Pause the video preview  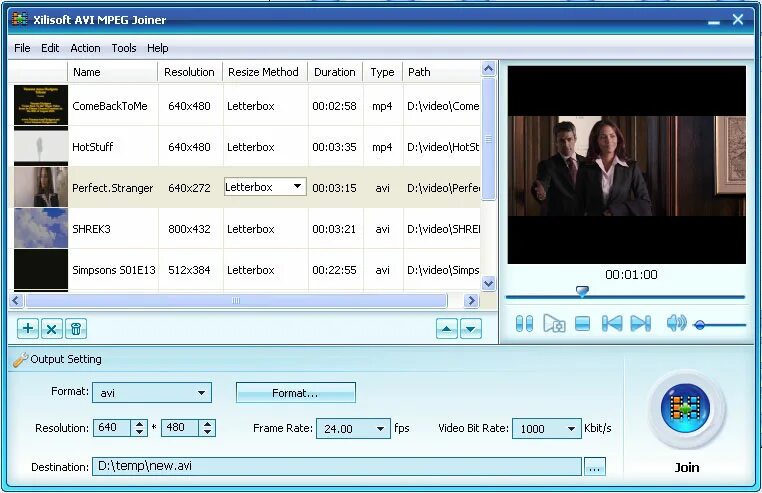pyautogui.click(x=524, y=323)
